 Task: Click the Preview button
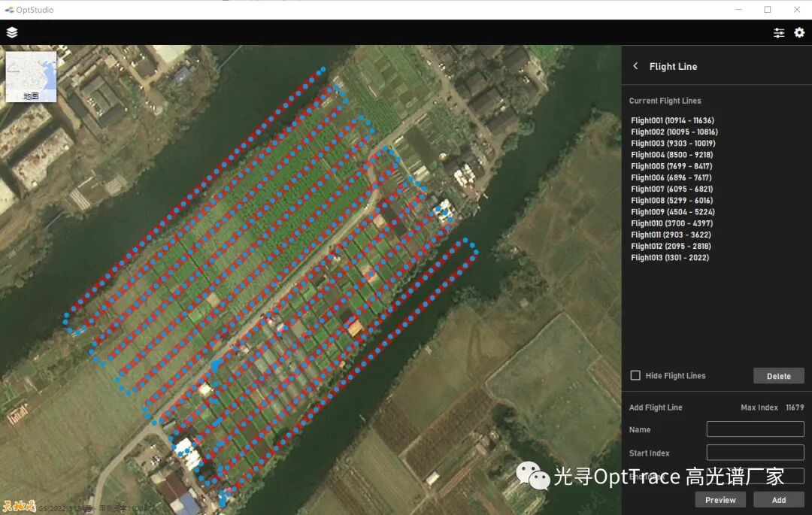click(x=720, y=500)
